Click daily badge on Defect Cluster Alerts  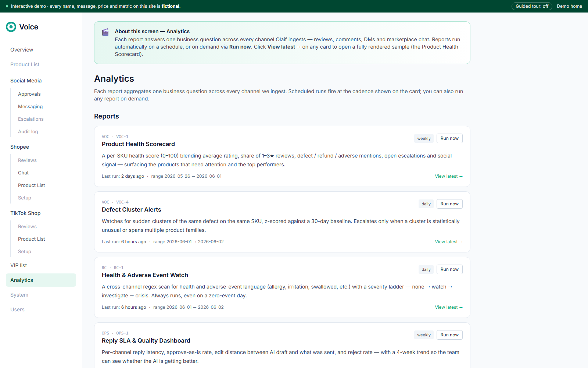pos(426,204)
